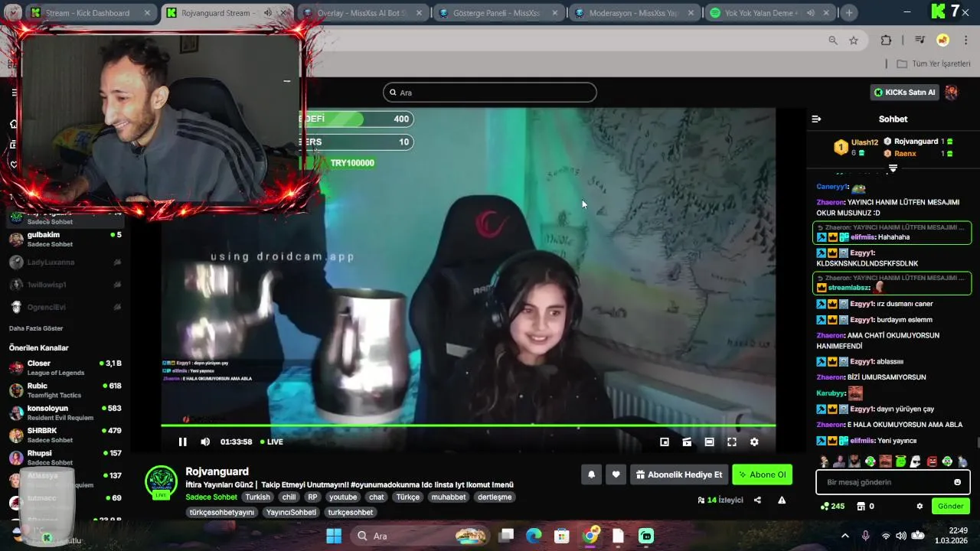The image size is (980, 551).
Task: Toggle picture-in-picture mode in player
Action: click(665, 442)
